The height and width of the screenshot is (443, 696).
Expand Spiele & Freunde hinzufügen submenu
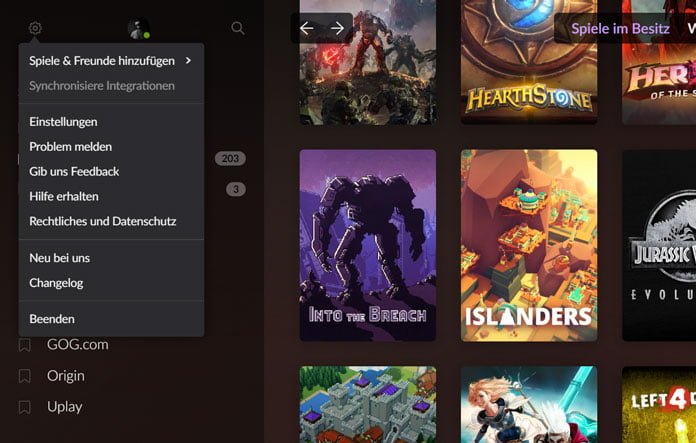[x=110, y=61]
